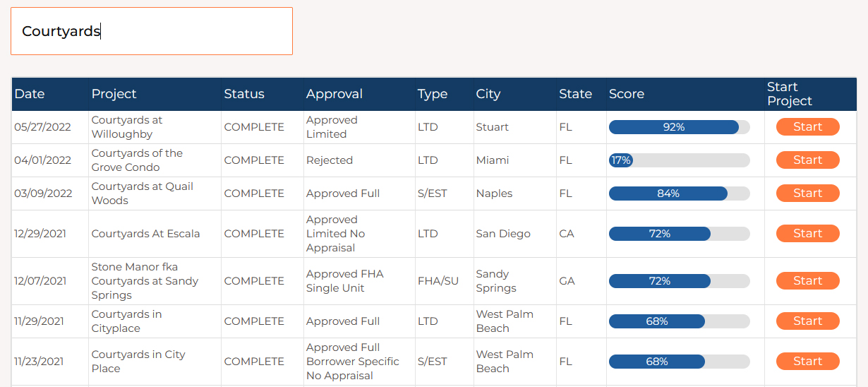
Task: Start the Courtyards of the Grove Condo project
Action: [807, 160]
